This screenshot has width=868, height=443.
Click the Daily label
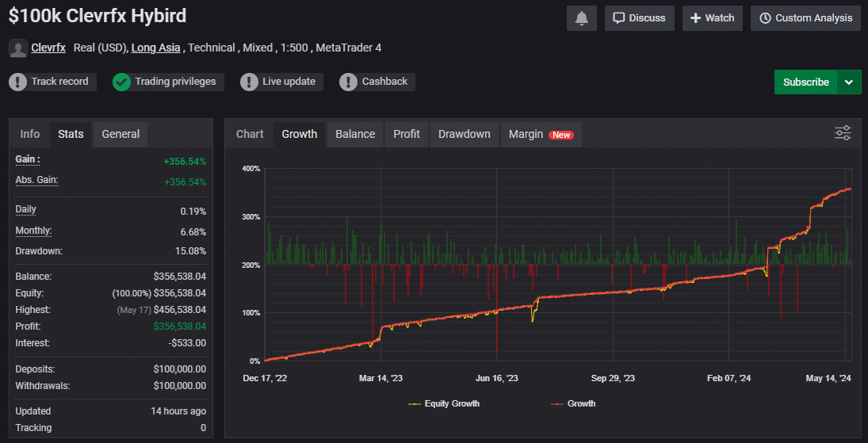tap(26, 209)
